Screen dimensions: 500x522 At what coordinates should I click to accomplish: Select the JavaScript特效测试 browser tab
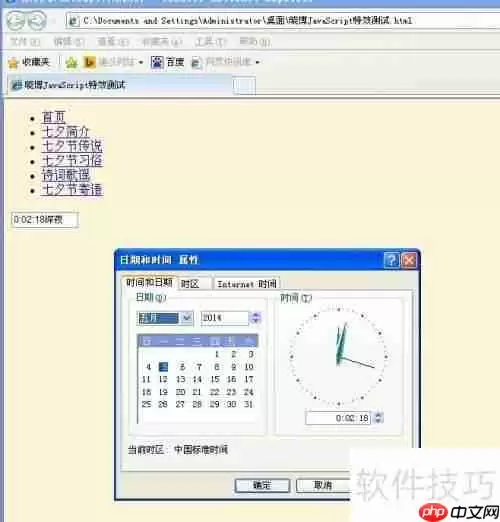tap(120, 85)
